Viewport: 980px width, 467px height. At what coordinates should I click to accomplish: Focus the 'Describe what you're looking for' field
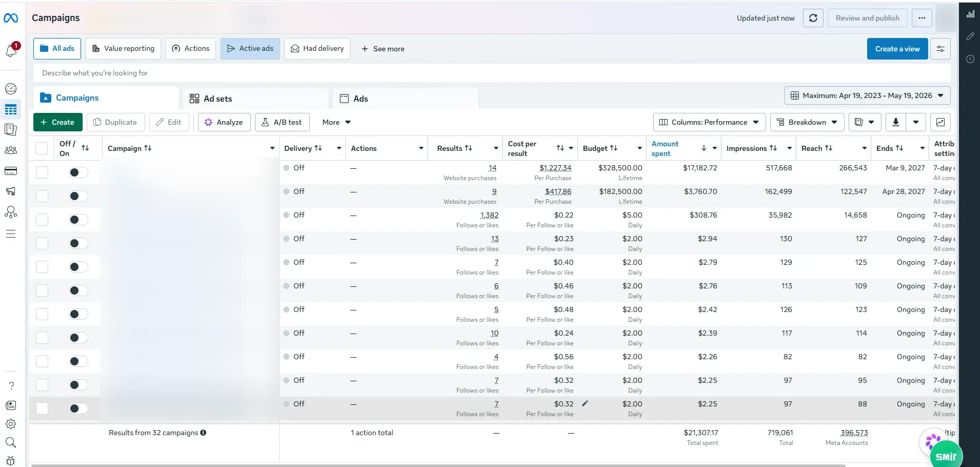[492, 73]
